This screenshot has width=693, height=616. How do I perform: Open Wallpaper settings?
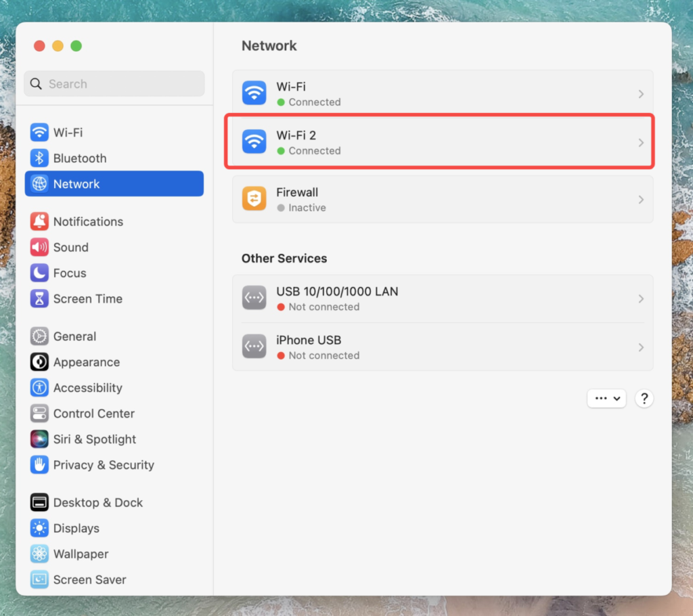point(40,554)
